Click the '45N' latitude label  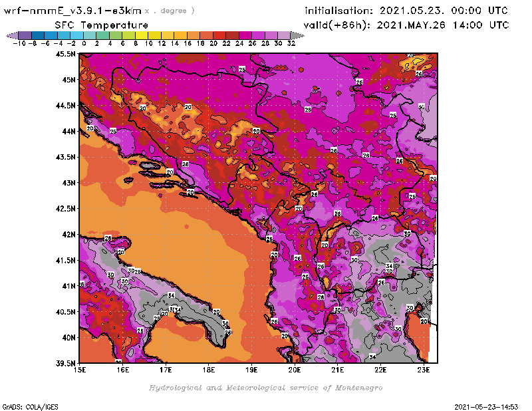(x=68, y=80)
